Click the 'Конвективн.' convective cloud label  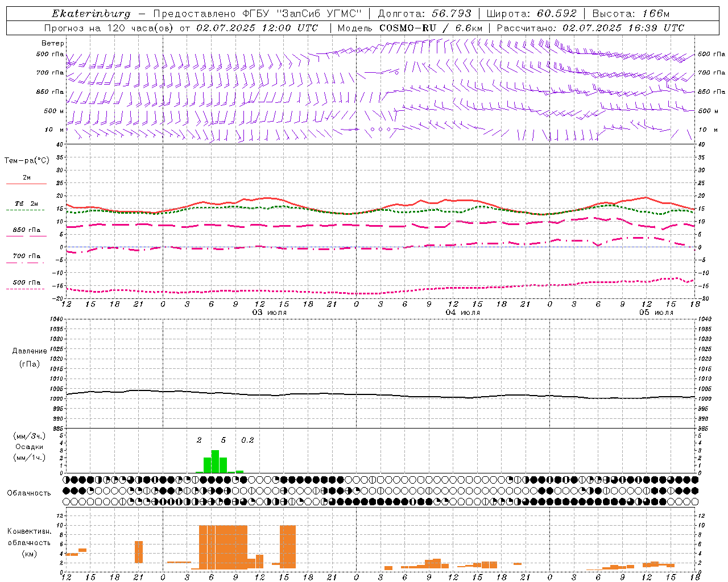[30, 531]
